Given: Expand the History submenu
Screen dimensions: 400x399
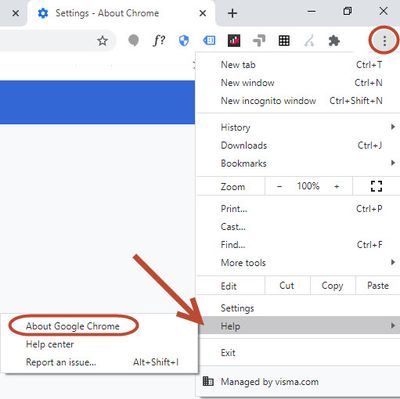Looking at the screenshot, I should click(x=298, y=127).
